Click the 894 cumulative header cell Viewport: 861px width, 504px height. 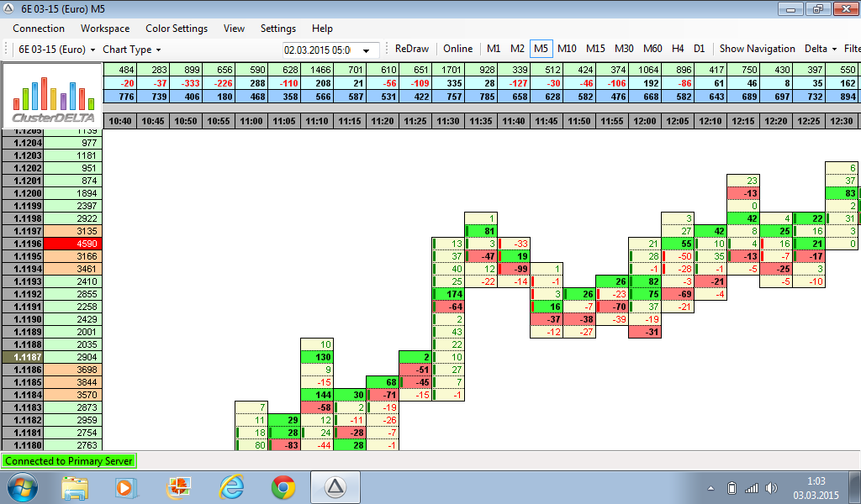pyautogui.click(x=842, y=97)
